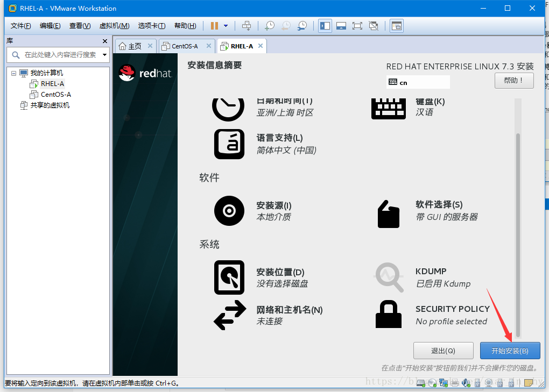Close the CentOS-A tab

(x=209, y=46)
